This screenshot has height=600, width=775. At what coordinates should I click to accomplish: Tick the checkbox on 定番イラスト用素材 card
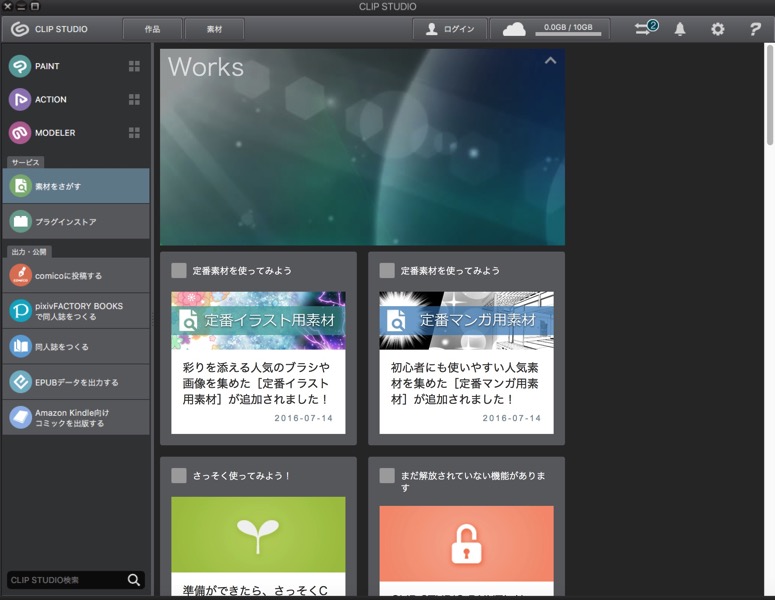pos(178,270)
